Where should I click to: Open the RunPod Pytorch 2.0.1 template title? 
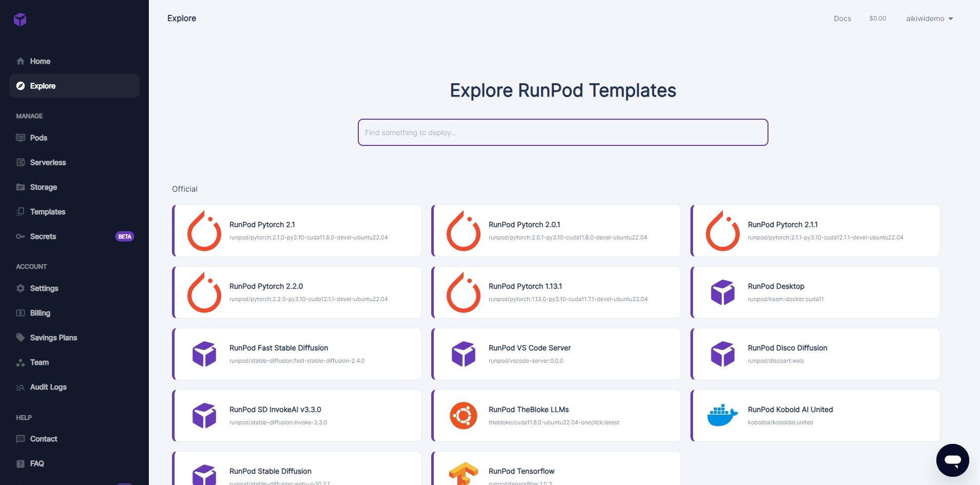tap(524, 225)
